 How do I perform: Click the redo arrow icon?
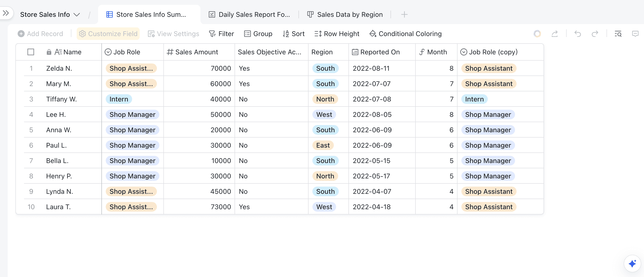coord(595,33)
